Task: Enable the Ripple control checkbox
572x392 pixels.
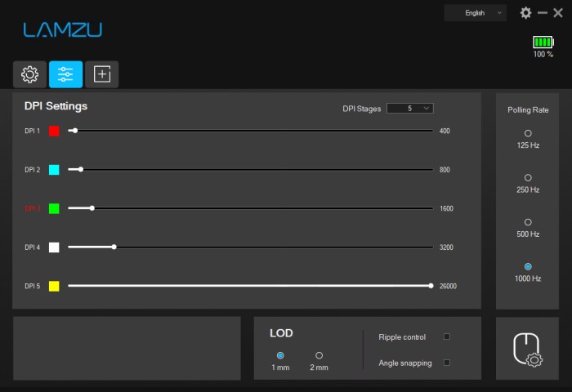Action: pos(447,336)
